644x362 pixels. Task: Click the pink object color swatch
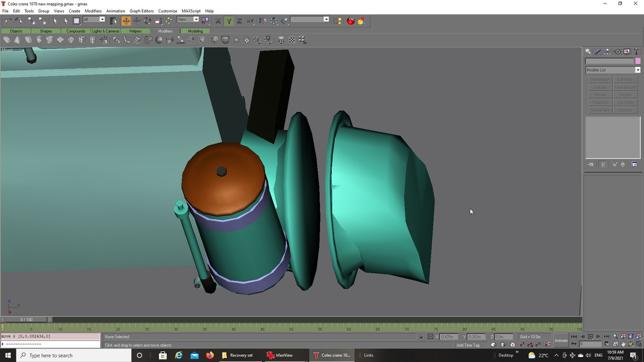638,61
